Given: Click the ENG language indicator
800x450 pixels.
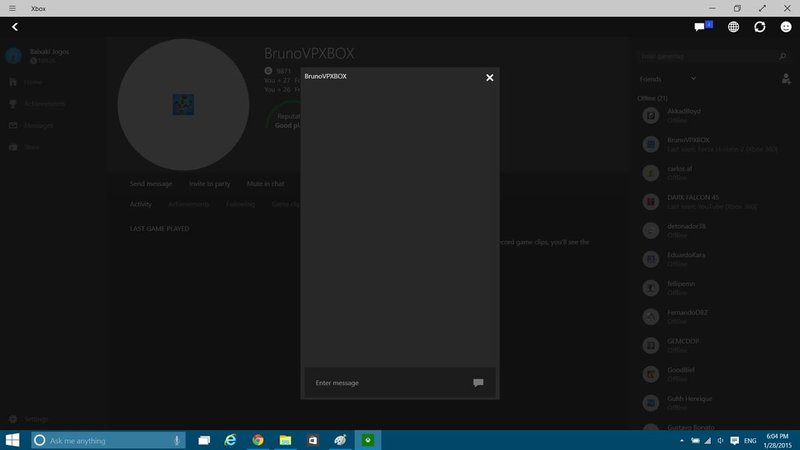Looking at the screenshot, I should pos(750,440).
